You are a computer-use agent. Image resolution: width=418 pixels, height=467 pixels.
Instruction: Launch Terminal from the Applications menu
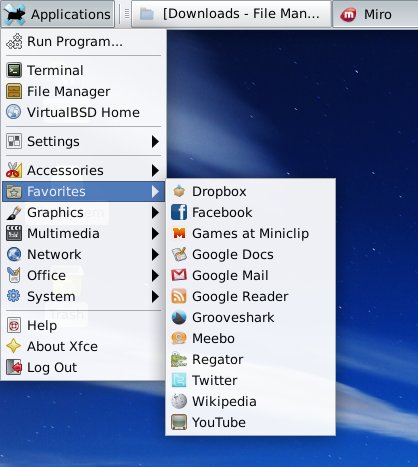(x=83, y=70)
